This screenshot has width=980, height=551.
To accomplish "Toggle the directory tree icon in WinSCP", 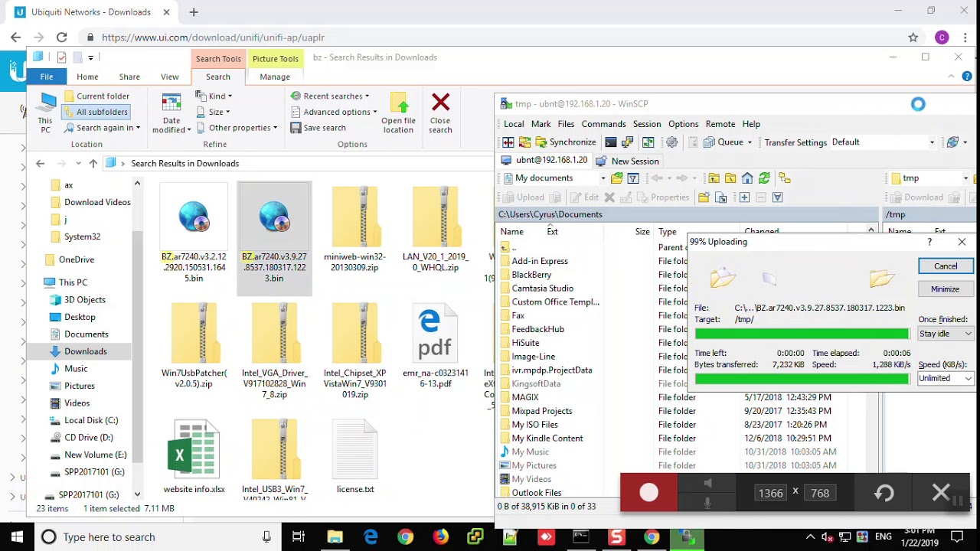I will 784,178.
